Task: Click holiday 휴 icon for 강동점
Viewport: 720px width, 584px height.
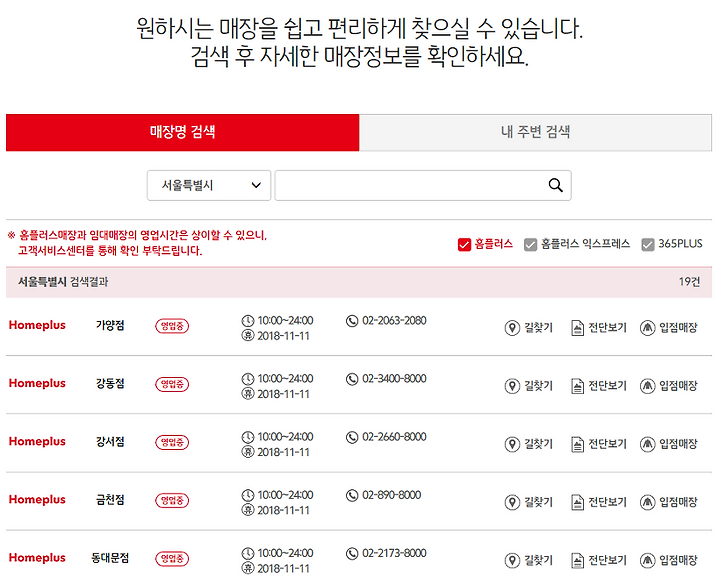Action: pyautogui.click(x=248, y=394)
